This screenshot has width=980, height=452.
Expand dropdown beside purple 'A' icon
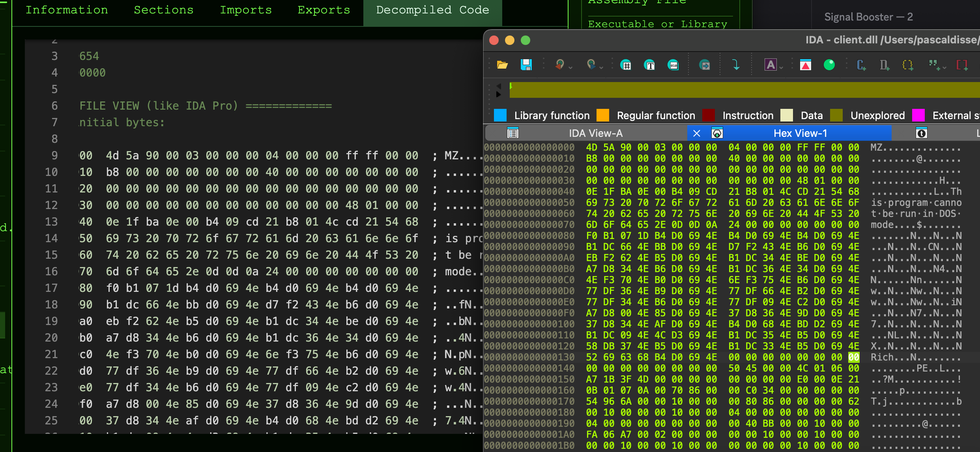pos(781,68)
